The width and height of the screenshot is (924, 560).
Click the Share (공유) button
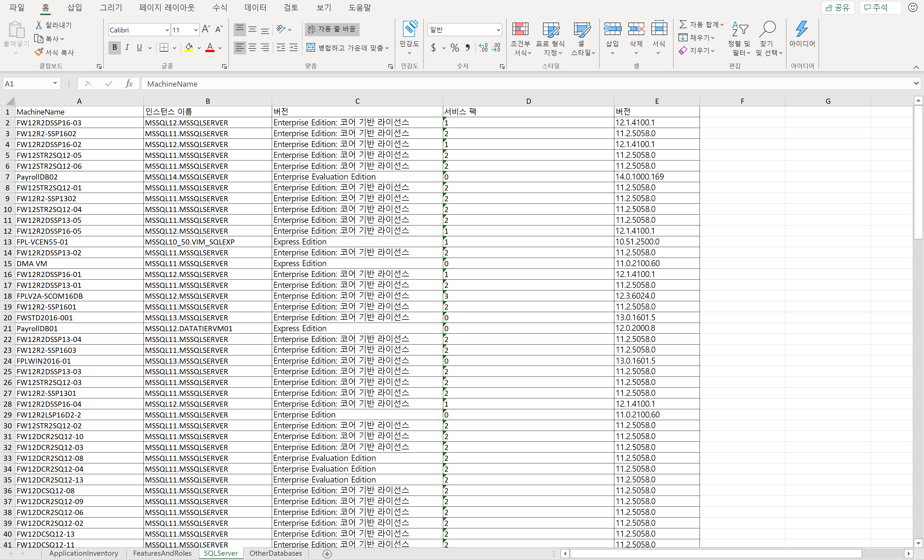(838, 7)
